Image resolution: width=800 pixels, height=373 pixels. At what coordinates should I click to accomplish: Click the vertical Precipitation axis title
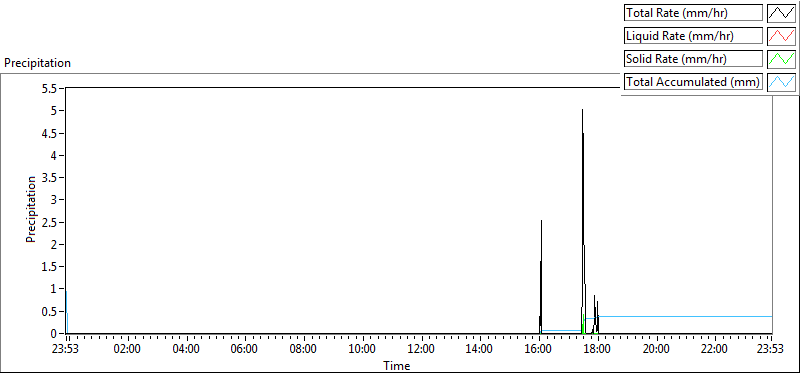(32, 209)
